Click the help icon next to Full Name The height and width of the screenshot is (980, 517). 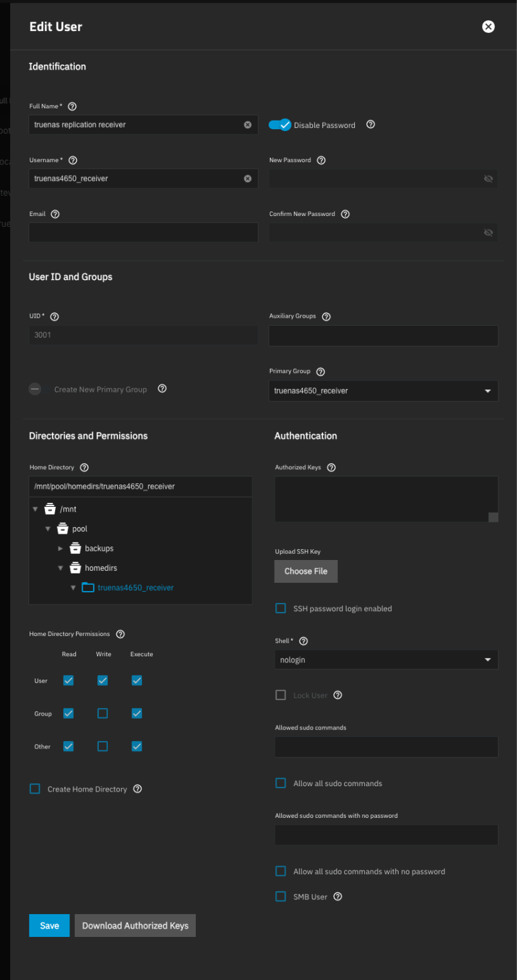(73, 106)
